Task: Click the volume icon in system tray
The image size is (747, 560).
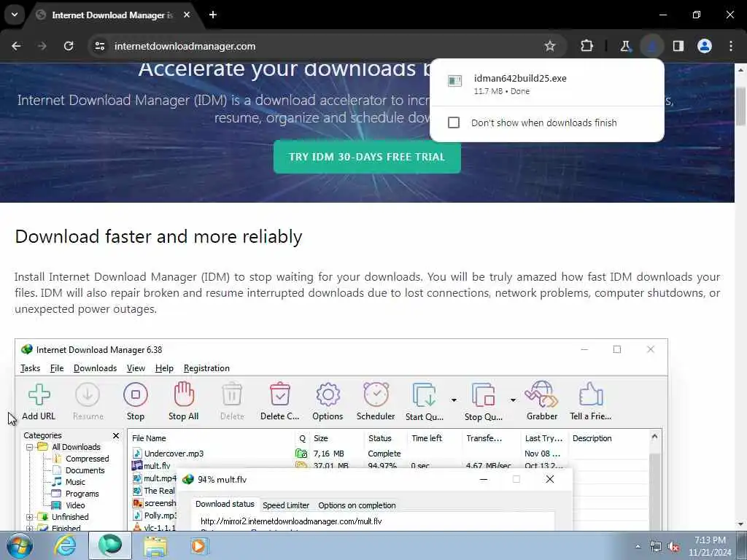Action: (673, 547)
